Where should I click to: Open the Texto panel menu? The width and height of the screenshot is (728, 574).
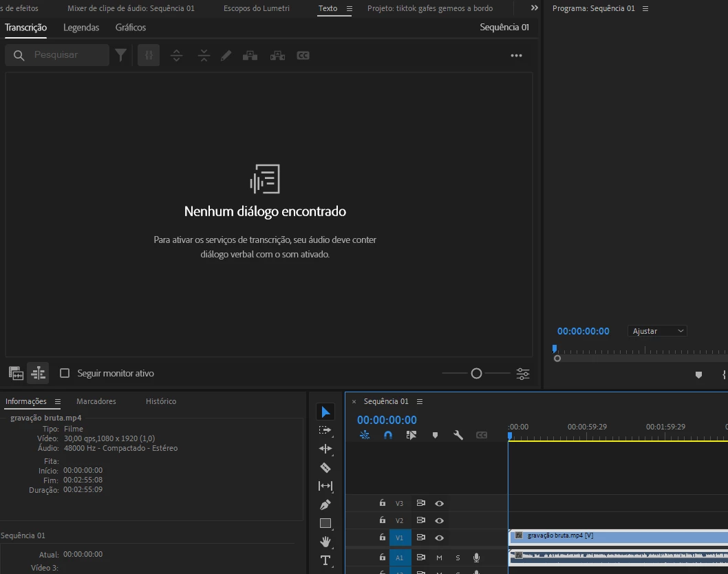349,8
